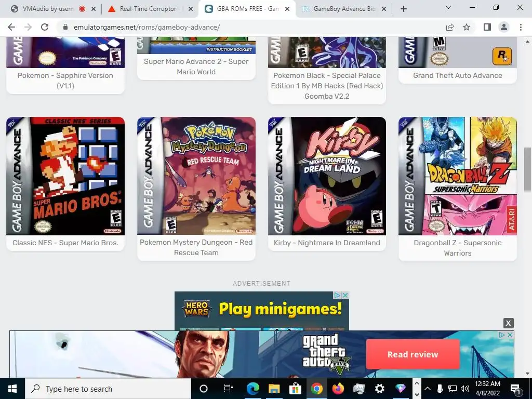This screenshot has height=399, width=532.
Task: Bookmark this page with the star
Action: click(467, 27)
